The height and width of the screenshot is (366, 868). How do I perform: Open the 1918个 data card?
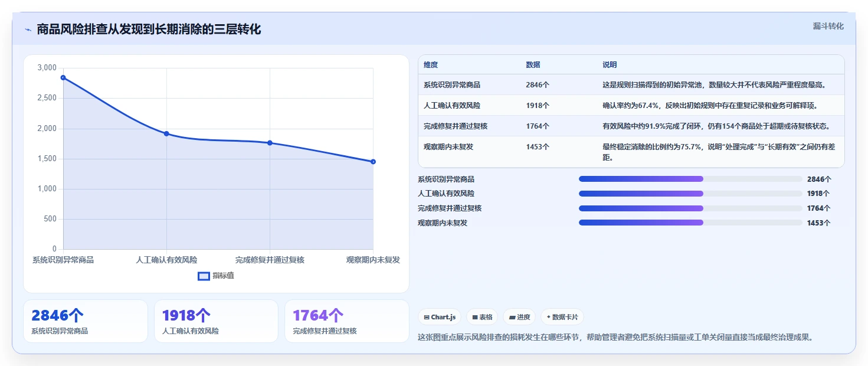coord(216,321)
